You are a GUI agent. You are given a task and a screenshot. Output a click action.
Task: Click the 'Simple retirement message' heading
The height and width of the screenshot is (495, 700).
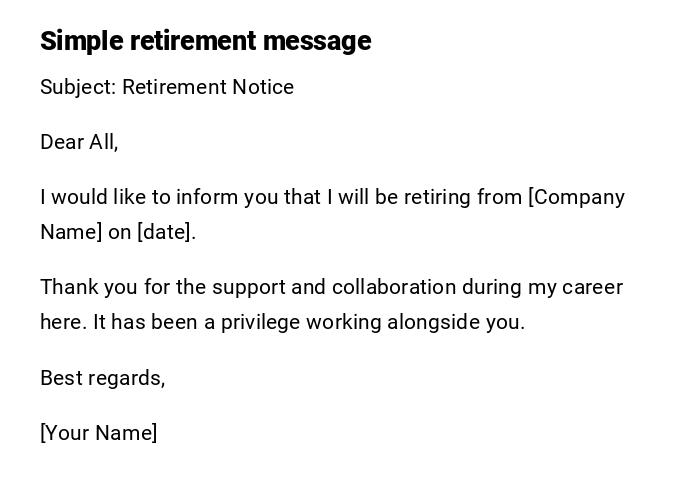pos(205,41)
